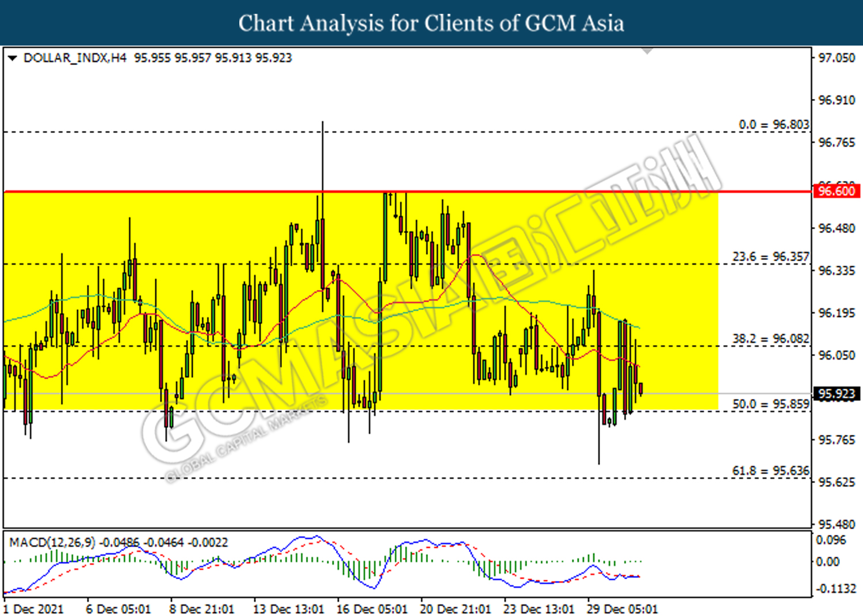Click the price axis value 95.480

click(837, 525)
